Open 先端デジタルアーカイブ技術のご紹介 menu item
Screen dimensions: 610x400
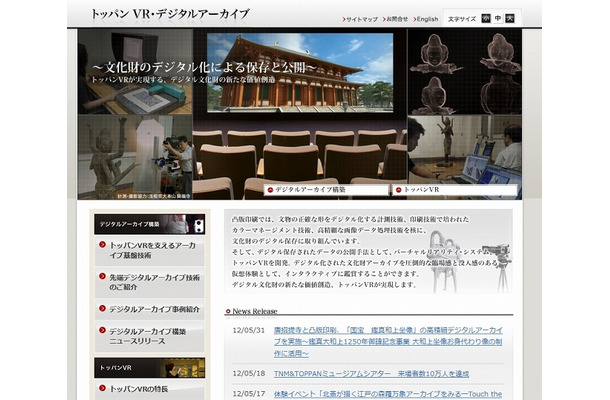point(149,282)
